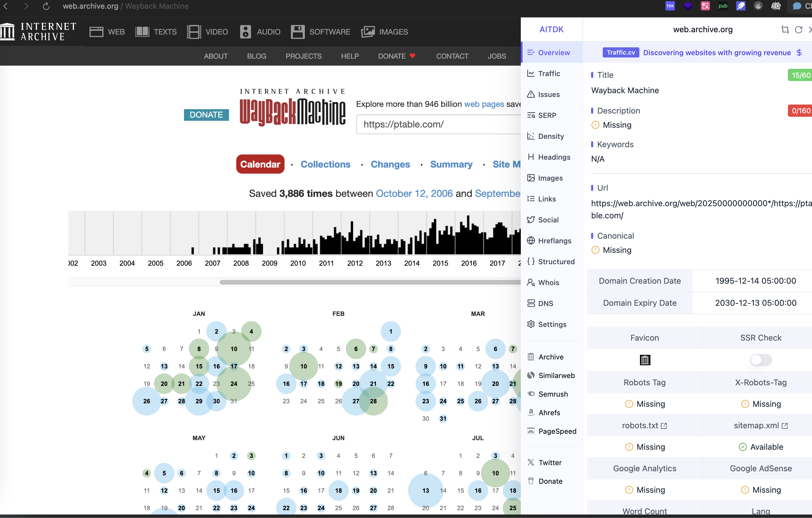Viewport: 812px width, 518px height.
Task: Click the Images icon in AITDK sidebar
Action: [531, 178]
